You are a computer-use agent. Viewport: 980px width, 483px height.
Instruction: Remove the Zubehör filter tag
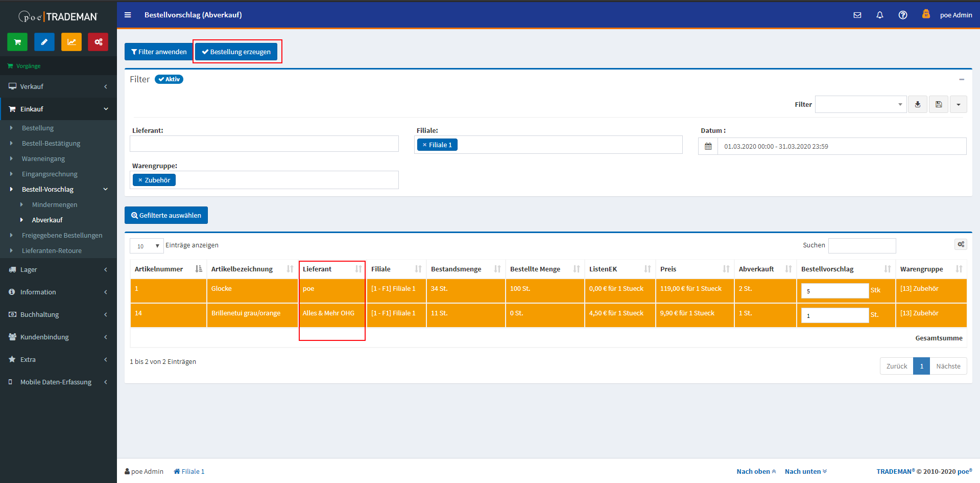tap(140, 180)
